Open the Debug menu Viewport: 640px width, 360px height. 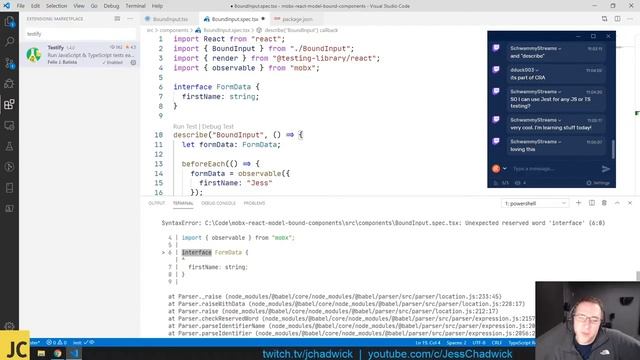[111, 6]
